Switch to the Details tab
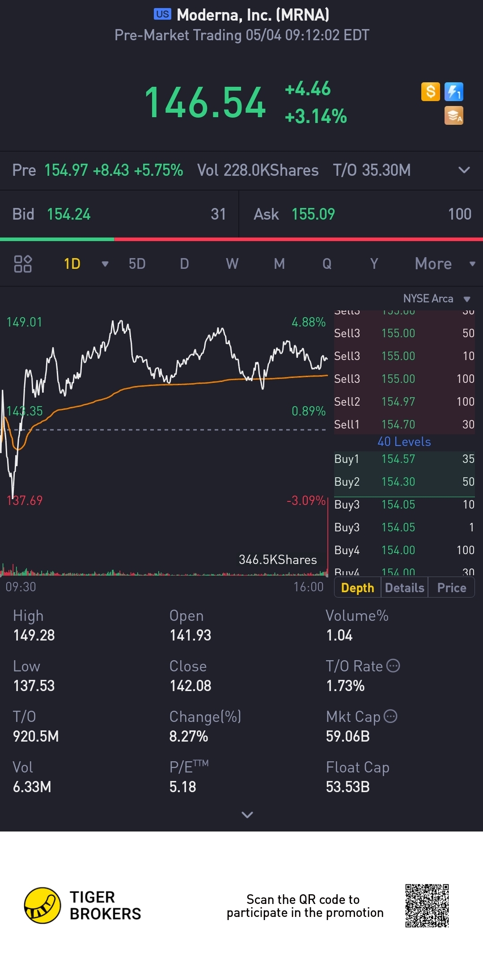 click(x=404, y=588)
